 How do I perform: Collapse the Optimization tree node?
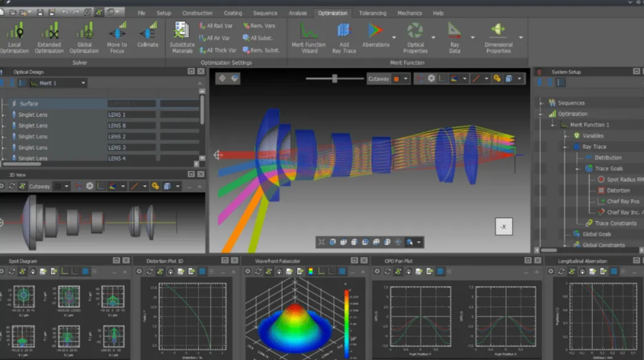[541, 114]
